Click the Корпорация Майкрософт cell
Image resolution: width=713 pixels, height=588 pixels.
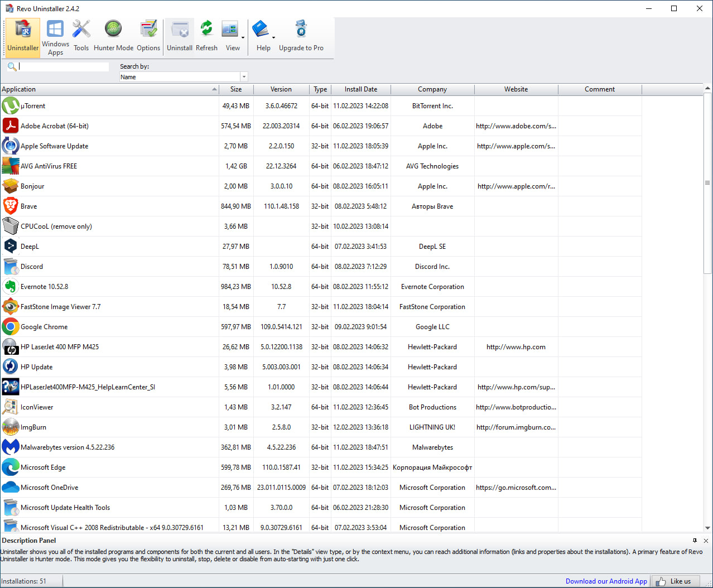(432, 467)
